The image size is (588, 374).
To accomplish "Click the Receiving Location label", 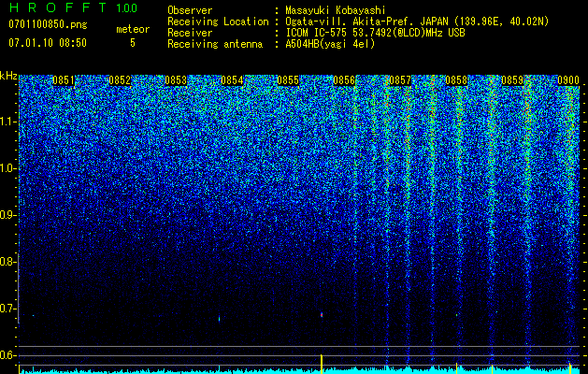I will point(218,22).
